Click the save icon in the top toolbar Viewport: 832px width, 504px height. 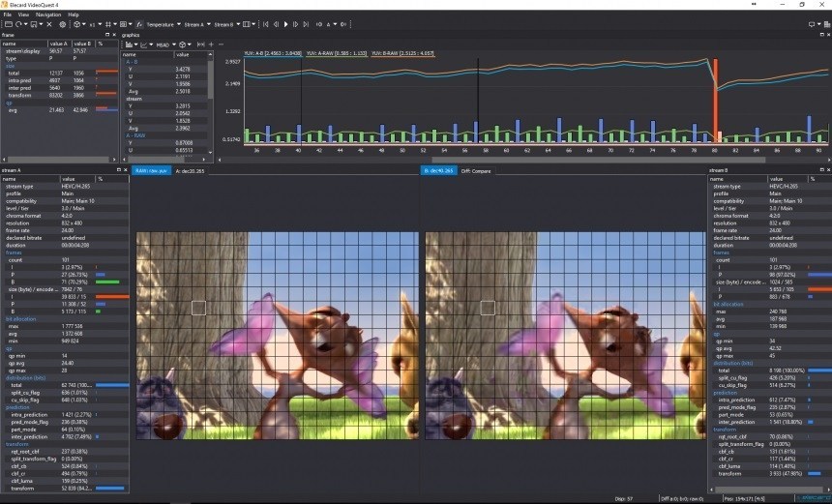coord(34,24)
